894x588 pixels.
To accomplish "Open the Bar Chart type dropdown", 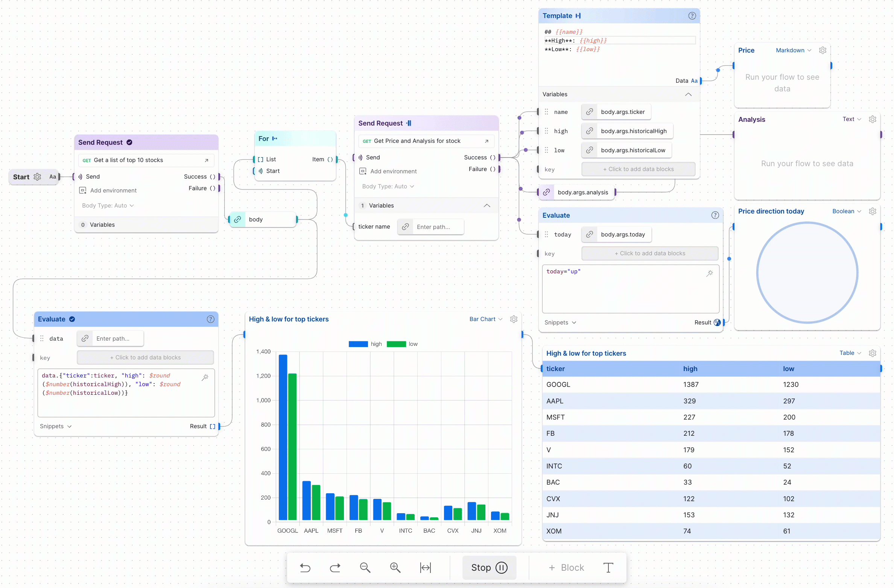I will pos(486,319).
